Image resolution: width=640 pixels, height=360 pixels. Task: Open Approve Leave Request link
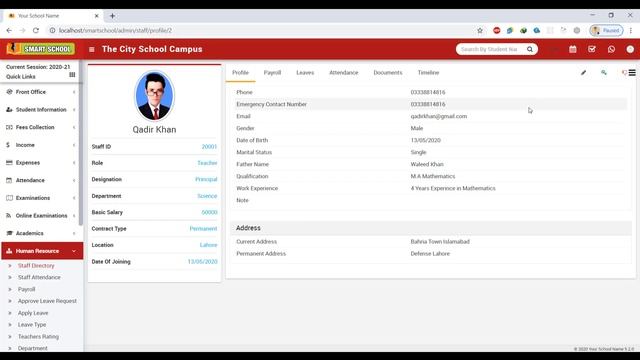click(47, 301)
